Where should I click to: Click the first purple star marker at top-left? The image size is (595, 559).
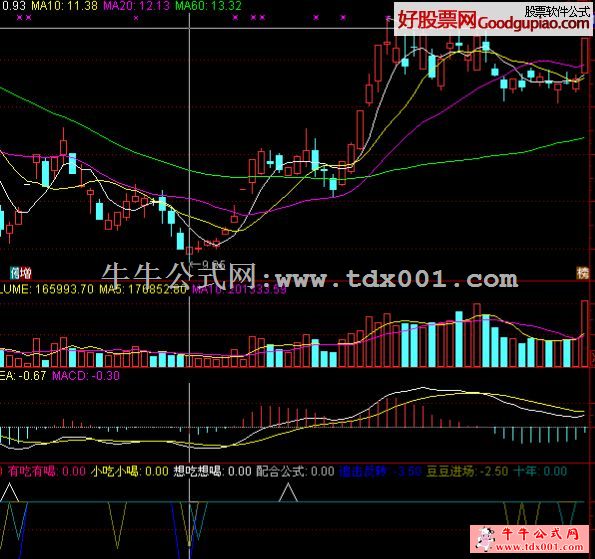20,17
